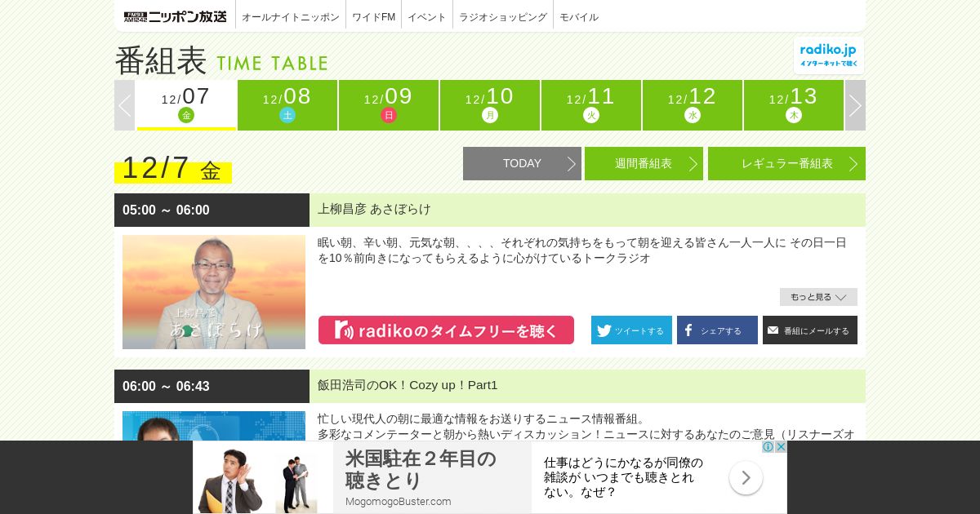This screenshot has height=514, width=980.
Task: Click the あさぼらけ program thumbnail
Action: [214, 292]
